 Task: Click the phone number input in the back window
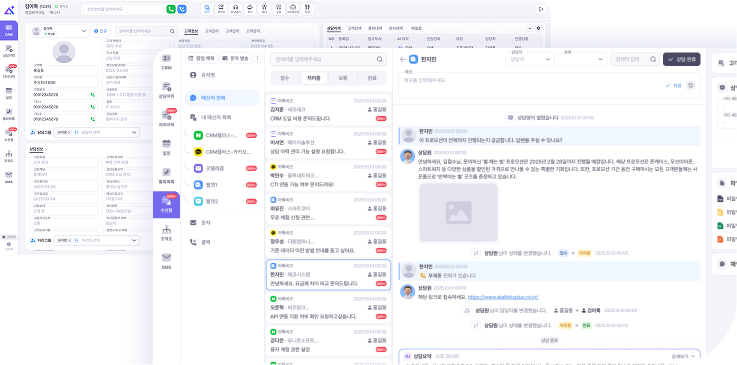pyautogui.click(x=124, y=9)
